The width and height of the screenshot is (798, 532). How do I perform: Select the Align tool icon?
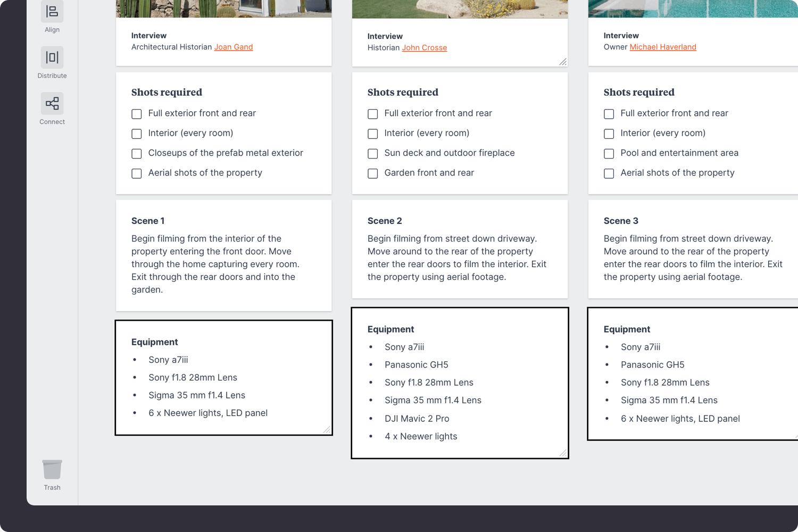point(52,12)
